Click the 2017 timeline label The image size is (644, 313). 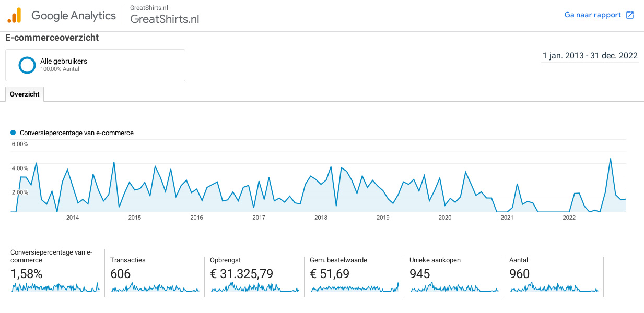tap(259, 218)
